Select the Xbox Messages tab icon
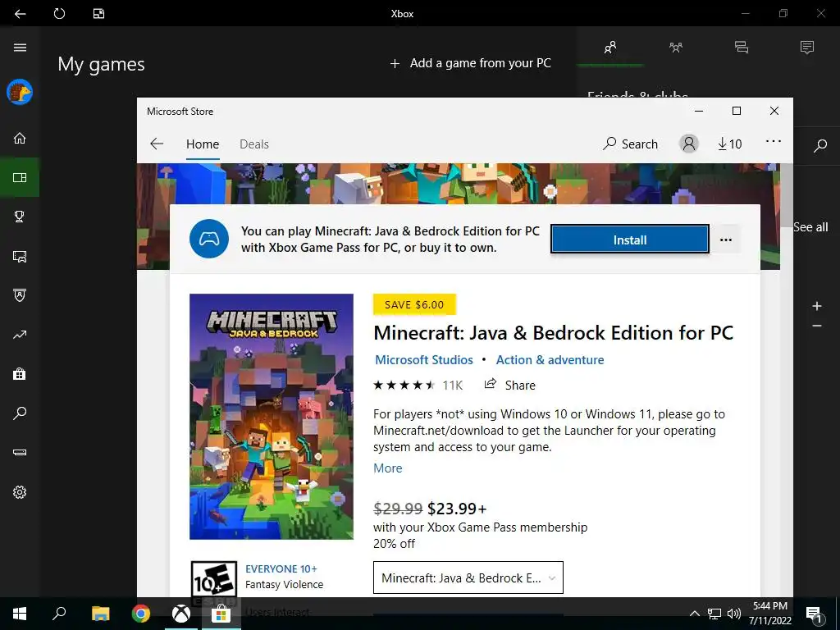840x630 pixels. [742, 48]
